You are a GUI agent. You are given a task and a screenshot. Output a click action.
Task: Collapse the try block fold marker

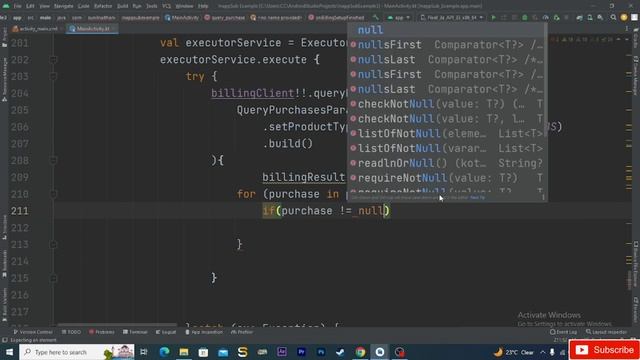click(x=53, y=76)
